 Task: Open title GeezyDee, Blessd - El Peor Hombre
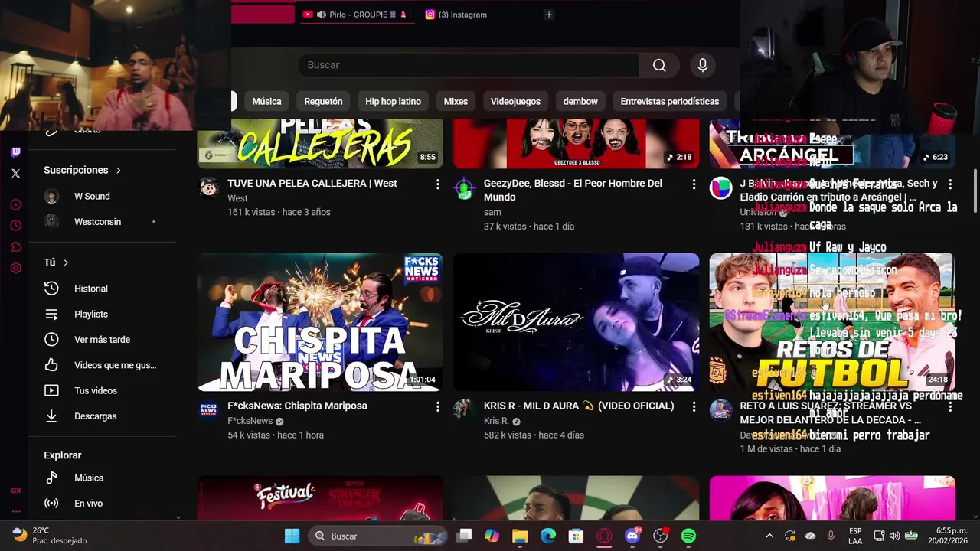pyautogui.click(x=573, y=190)
